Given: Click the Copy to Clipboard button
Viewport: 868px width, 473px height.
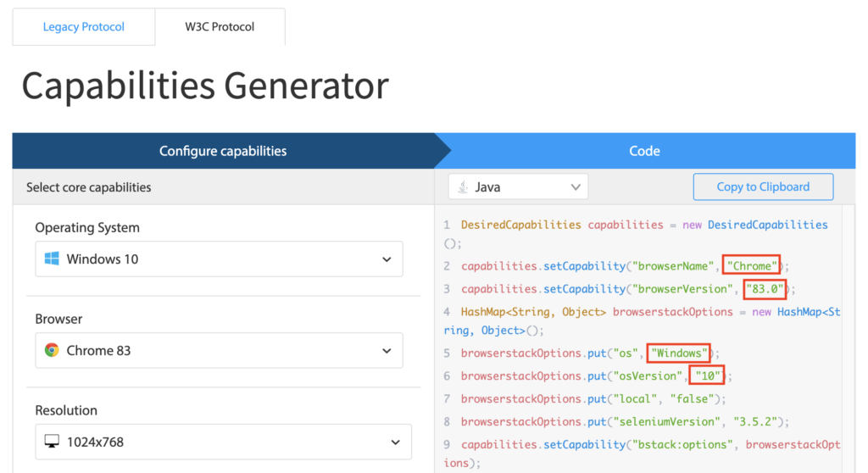Looking at the screenshot, I should 763,186.
